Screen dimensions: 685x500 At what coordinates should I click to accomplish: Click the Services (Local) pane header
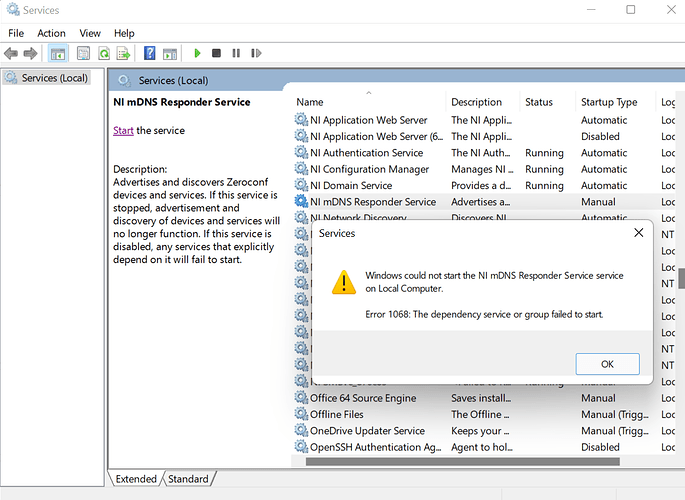pyautogui.click(x=173, y=80)
